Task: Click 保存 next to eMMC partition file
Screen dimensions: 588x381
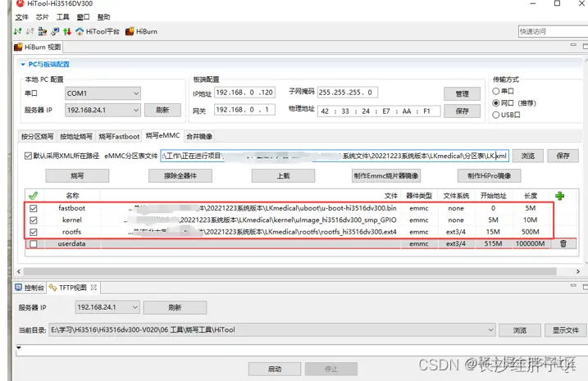Action: point(563,156)
